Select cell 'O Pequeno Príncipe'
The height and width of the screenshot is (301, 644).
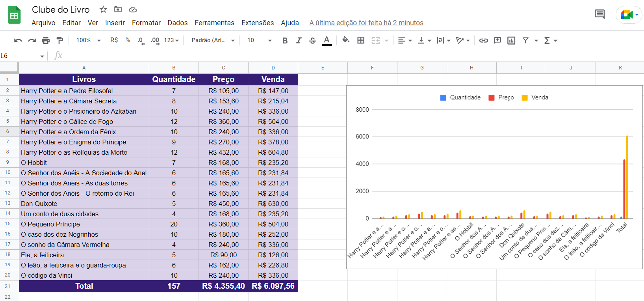84,224
